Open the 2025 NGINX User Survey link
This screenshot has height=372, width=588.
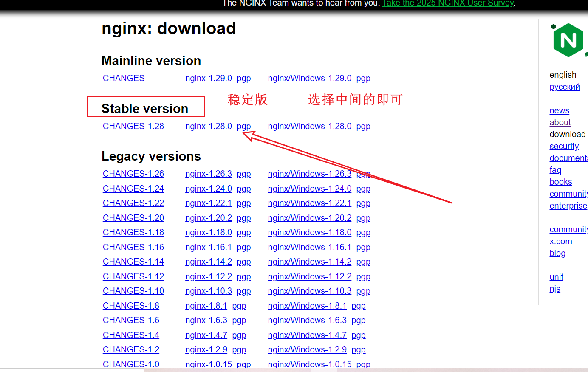[x=448, y=3]
